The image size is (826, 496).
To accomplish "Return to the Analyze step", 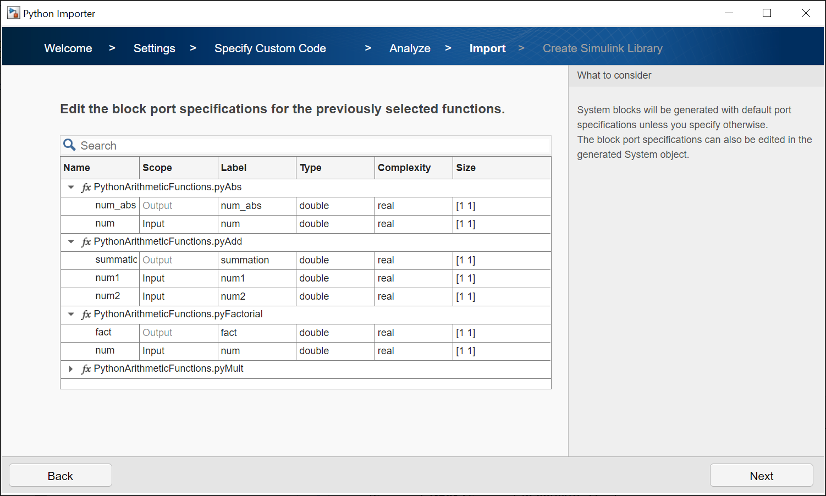I will 410,48.
